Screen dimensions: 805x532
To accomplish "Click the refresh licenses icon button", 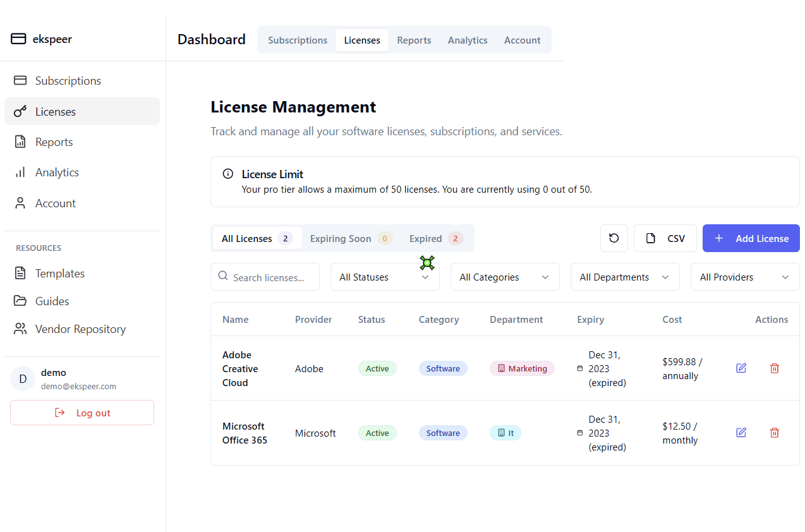I will pyautogui.click(x=614, y=238).
